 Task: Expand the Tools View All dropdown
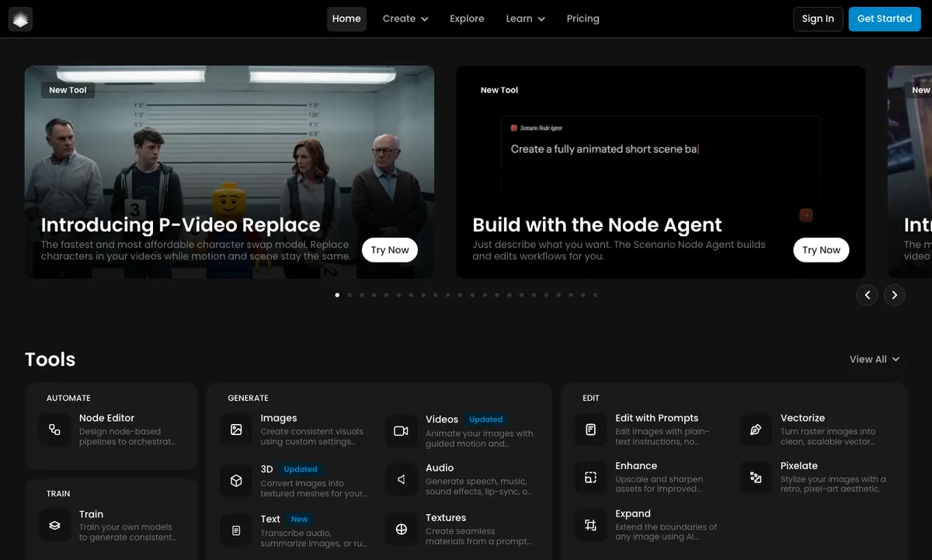click(x=875, y=359)
